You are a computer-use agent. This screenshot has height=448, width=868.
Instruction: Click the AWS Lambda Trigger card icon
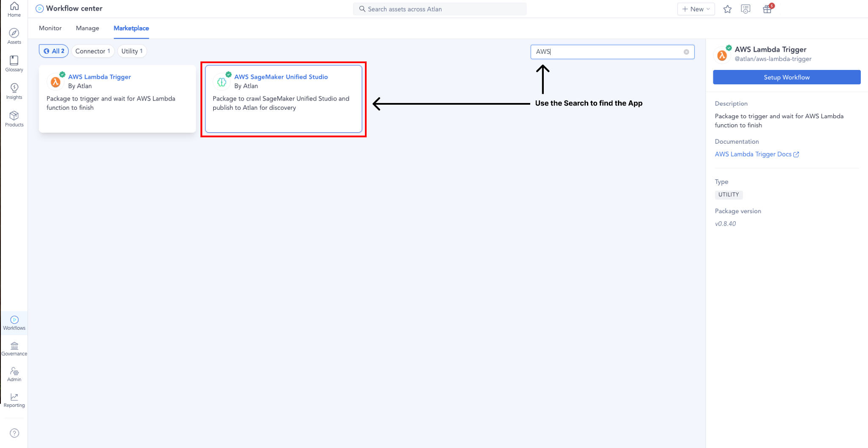56,81
